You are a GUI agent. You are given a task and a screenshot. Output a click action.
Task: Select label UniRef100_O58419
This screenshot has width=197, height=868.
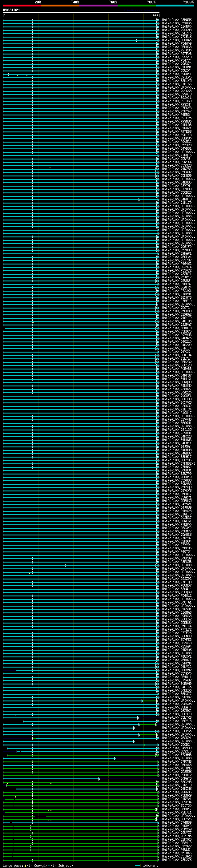pos(176,843)
